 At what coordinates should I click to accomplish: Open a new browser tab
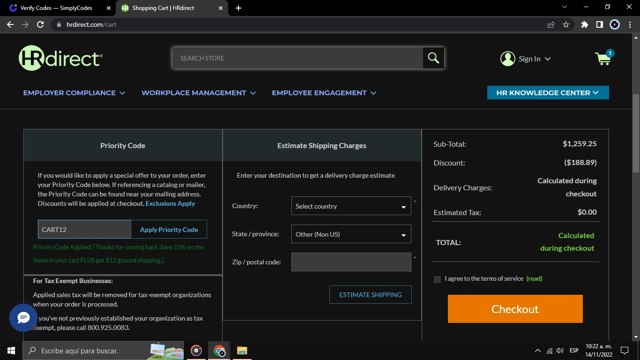[238, 8]
